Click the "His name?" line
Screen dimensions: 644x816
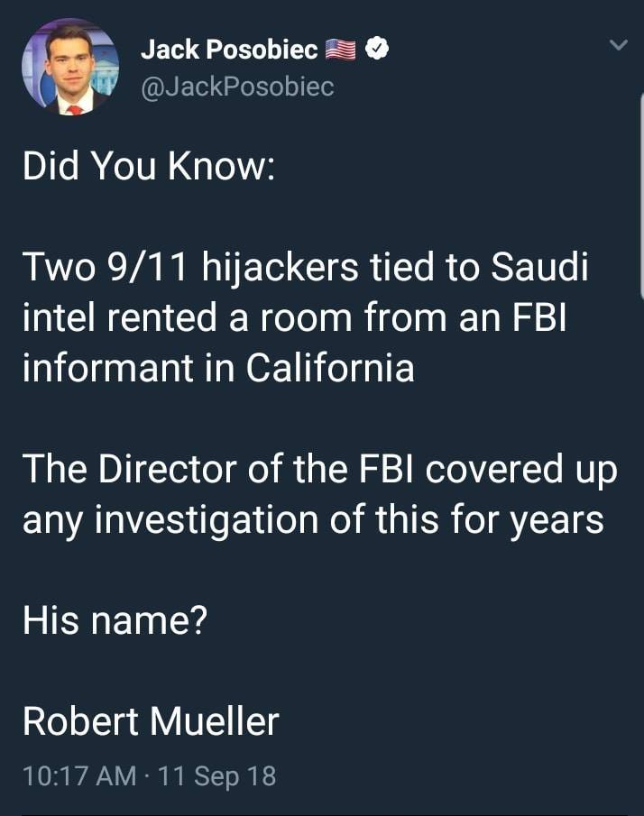[115, 620]
